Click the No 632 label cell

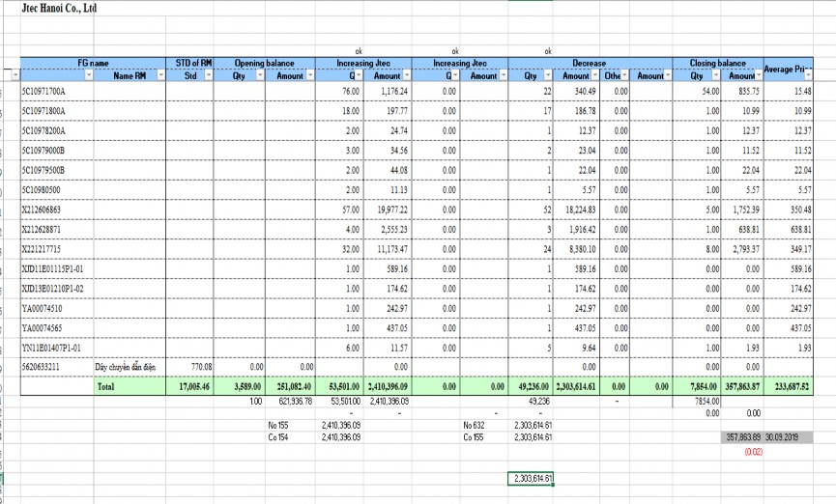[474, 424]
